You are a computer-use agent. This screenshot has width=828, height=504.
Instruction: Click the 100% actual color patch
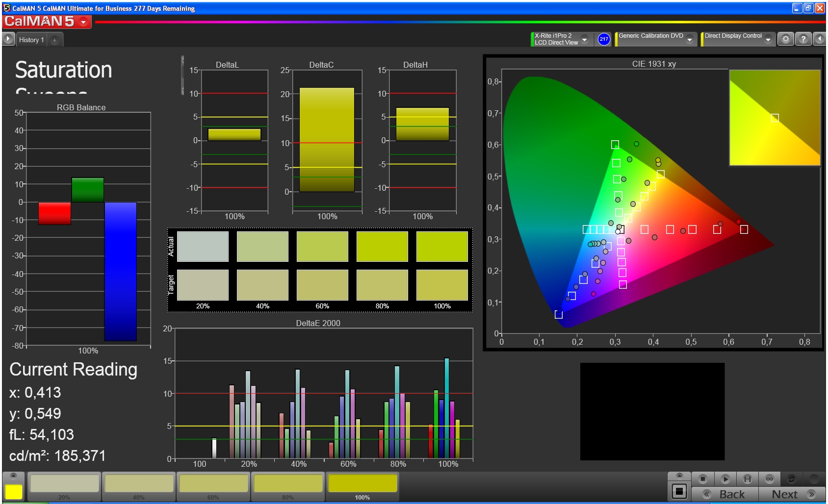click(442, 246)
